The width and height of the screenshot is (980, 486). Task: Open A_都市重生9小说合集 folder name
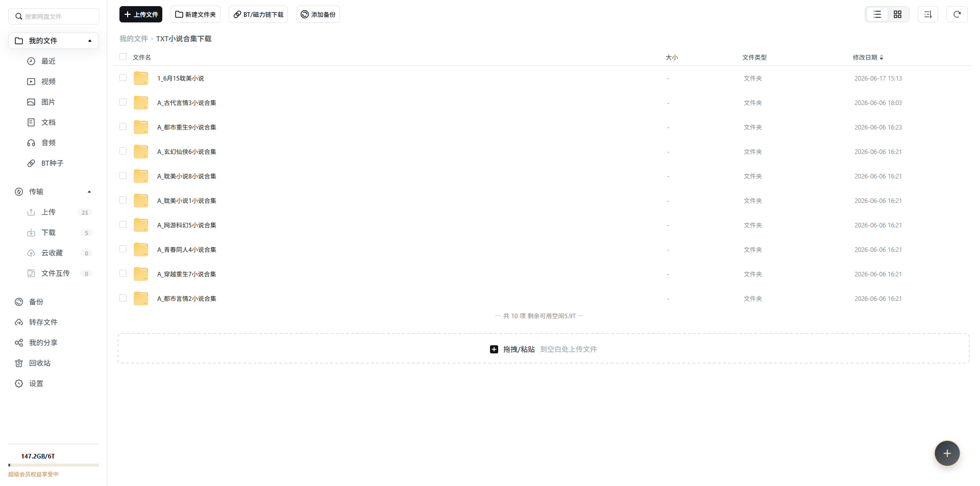tap(187, 127)
